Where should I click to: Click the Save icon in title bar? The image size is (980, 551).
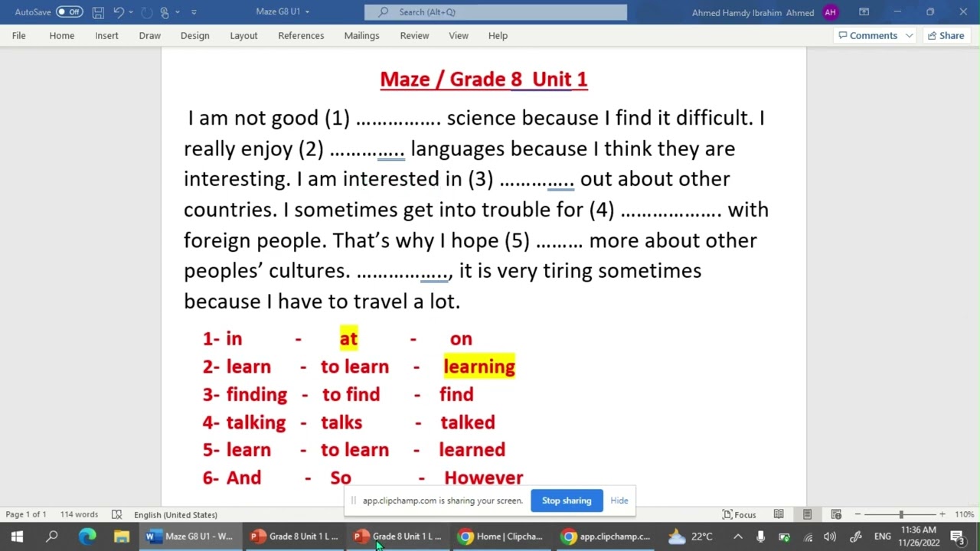point(97,12)
